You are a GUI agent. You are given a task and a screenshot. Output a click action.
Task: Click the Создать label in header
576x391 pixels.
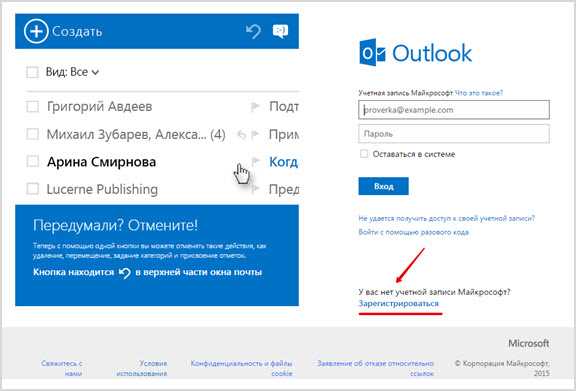77,32
